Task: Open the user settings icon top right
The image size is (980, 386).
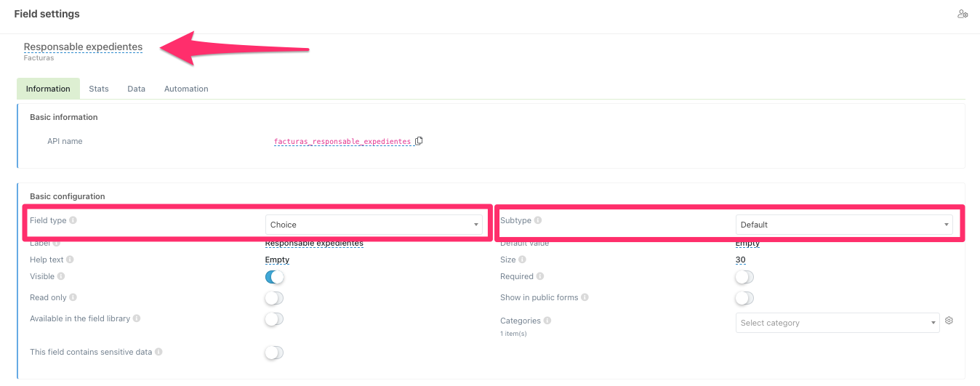Action: pos(963,14)
